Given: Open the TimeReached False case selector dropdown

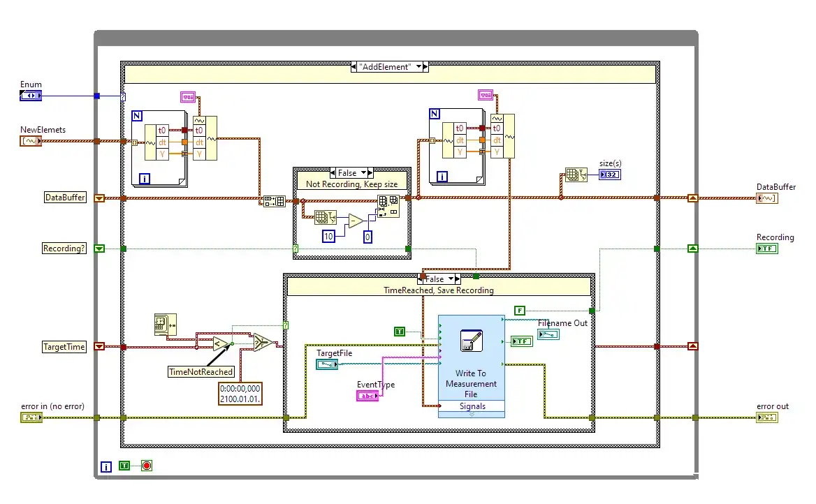Looking at the screenshot, I should tap(451, 279).
